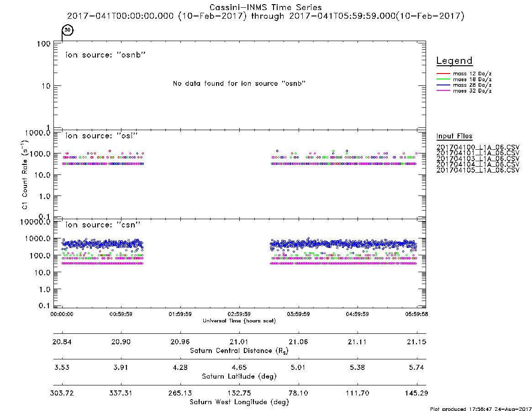
Task: Click the ion source "csn" panel label
Action: [102, 225]
